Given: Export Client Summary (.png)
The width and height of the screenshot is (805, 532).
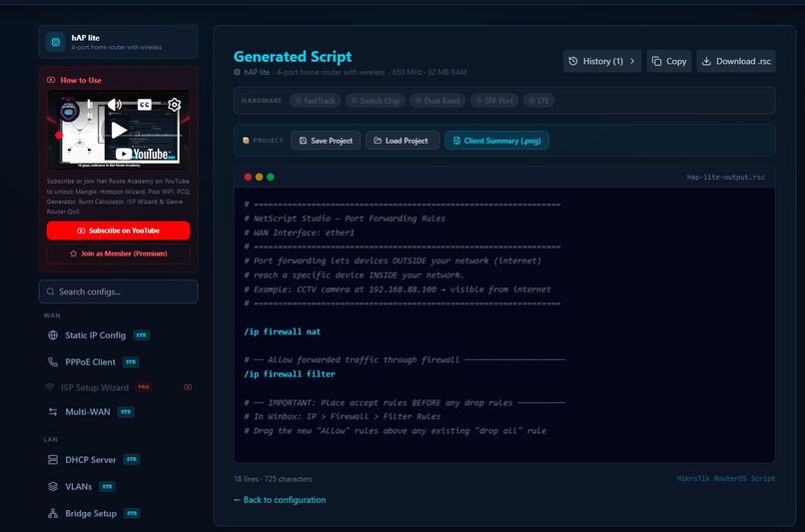Looking at the screenshot, I should point(497,141).
